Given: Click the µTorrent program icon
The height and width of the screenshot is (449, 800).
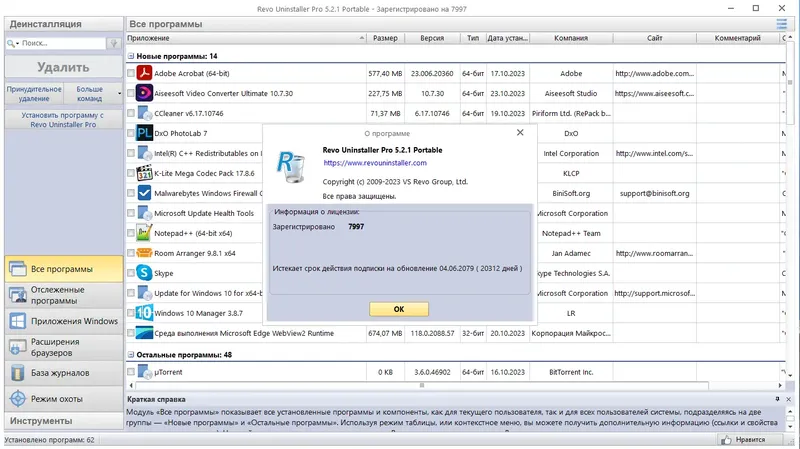Looking at the screenshot, I should click(x=144, y=372).
